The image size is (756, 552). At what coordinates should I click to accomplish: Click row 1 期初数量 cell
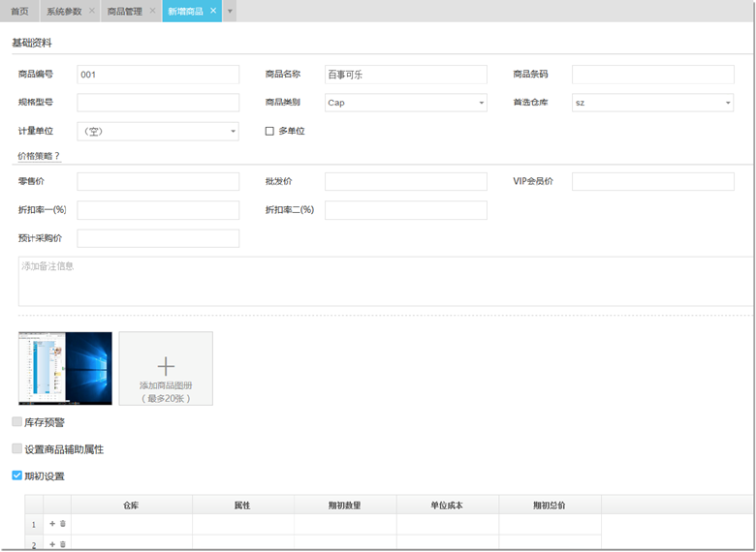(345, 525)
